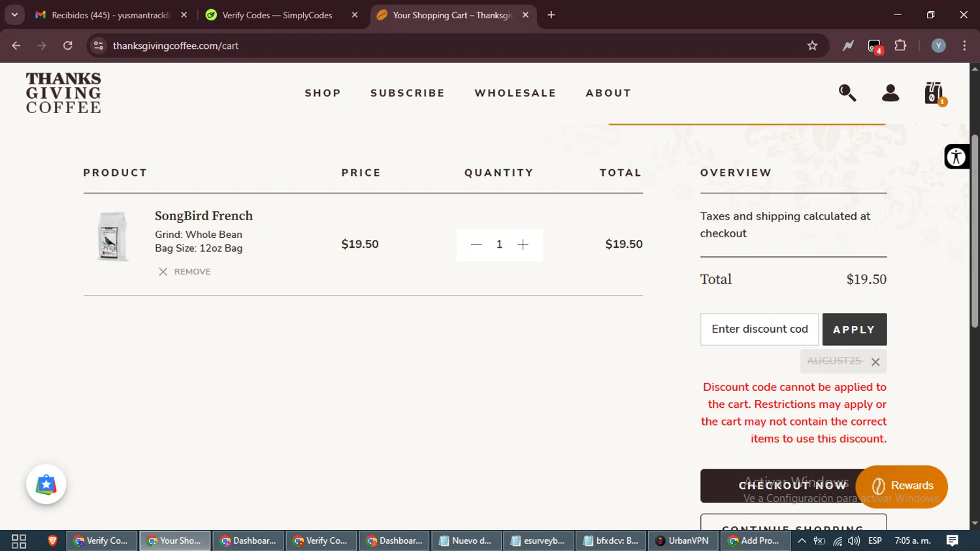This screenshot has height=551, width=980.
Task: Decrease SongBird French quantity with minus
Action: (476, 244)
